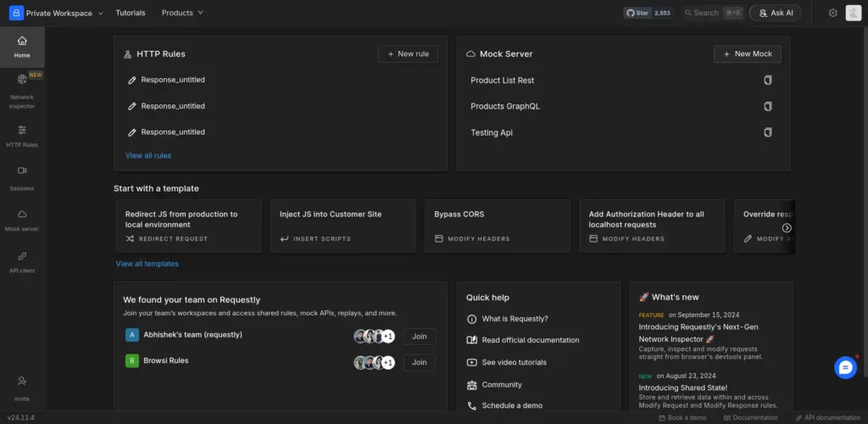Open the Product List Rest mock
This screenshot has height=424, width=868.
502,81
